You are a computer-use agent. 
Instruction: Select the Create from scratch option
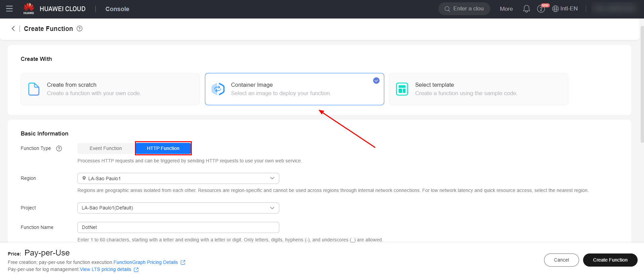[x=110, y=89]
